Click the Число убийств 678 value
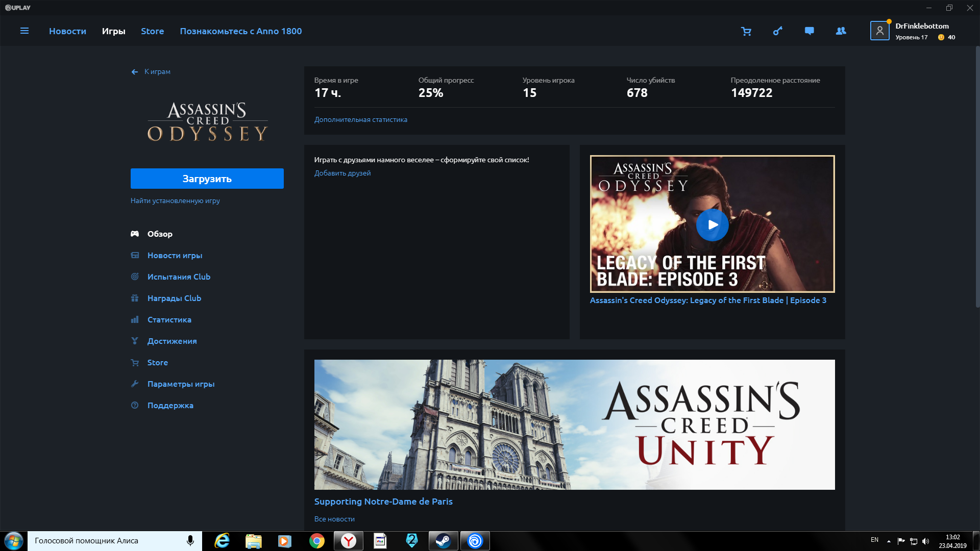980x551 pixels. point(637,93)
